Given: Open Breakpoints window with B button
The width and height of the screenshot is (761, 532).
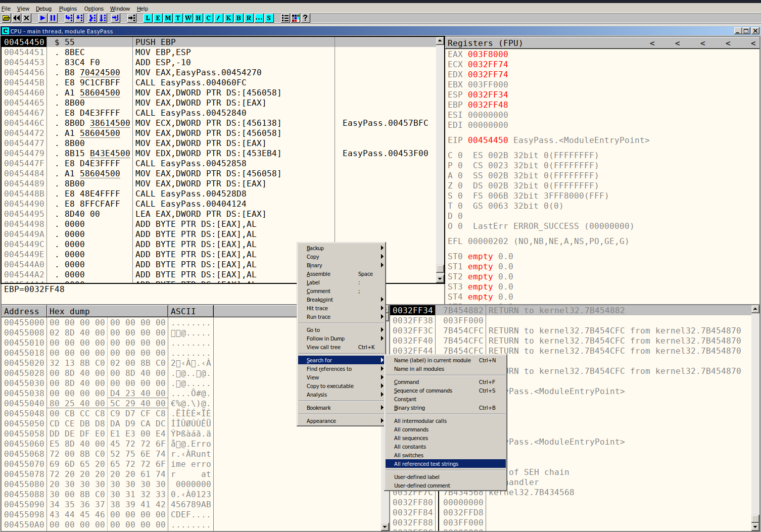Looking at the screenshot, I should 239,18.
